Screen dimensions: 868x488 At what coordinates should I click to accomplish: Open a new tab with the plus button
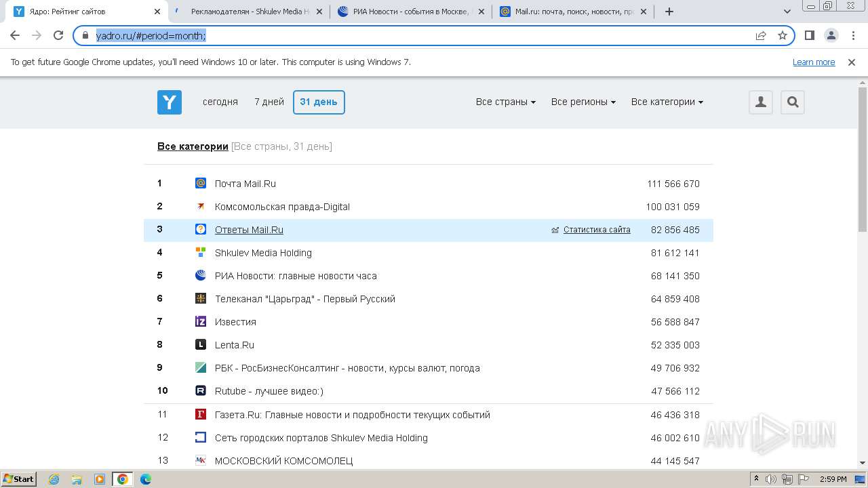point(669,12)
